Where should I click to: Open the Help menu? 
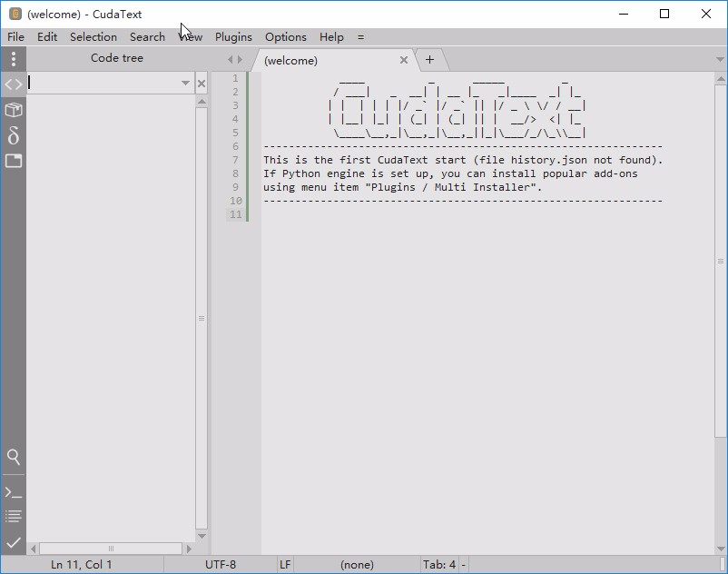(x=331, y=36)
